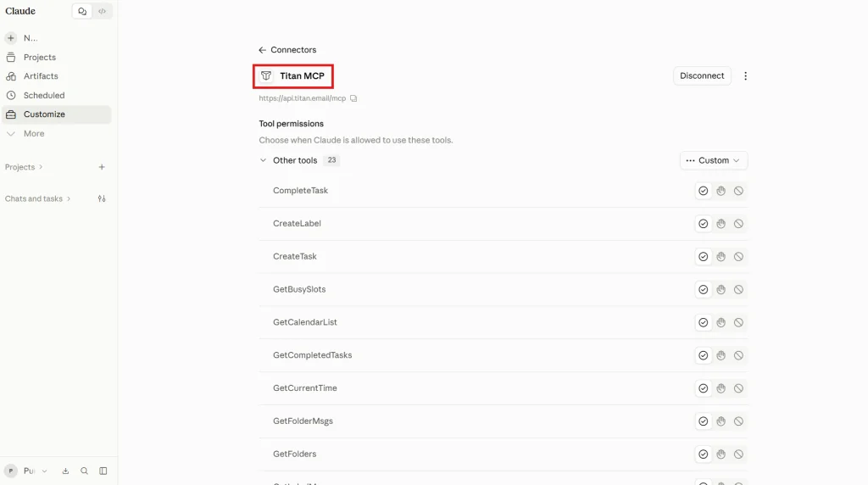Collapse the Other tools group

pyautogui.click(x=263, y=160)
